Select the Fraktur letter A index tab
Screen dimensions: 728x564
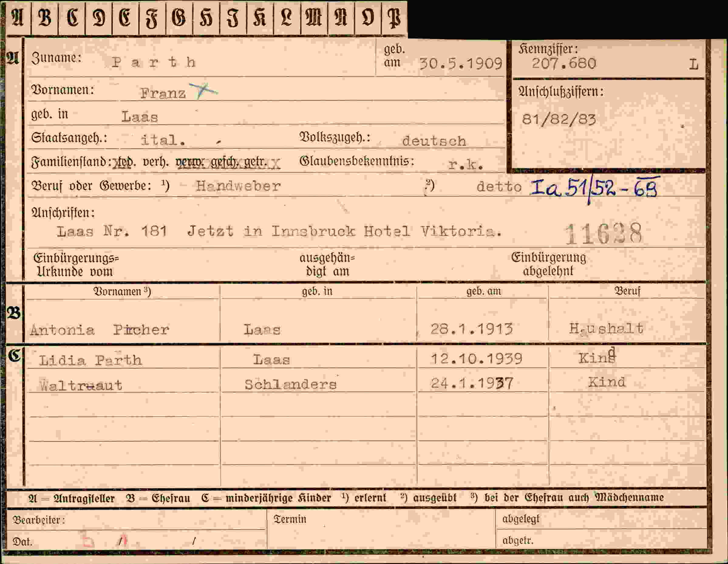18,18
